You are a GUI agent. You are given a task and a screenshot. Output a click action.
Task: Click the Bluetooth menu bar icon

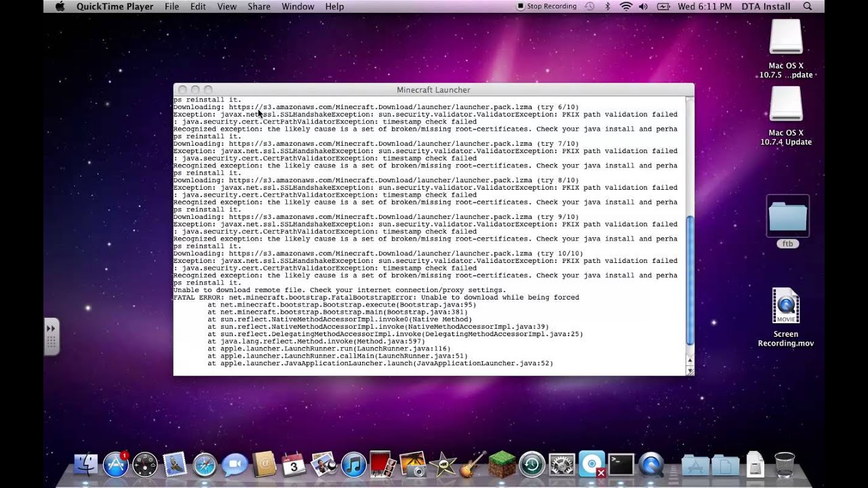(608, 6)
